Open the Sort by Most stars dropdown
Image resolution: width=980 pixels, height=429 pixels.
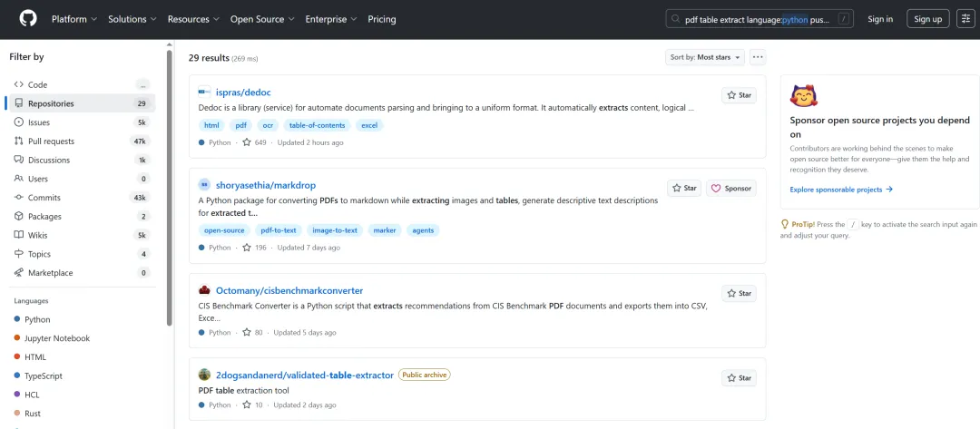tap(706, 57)
